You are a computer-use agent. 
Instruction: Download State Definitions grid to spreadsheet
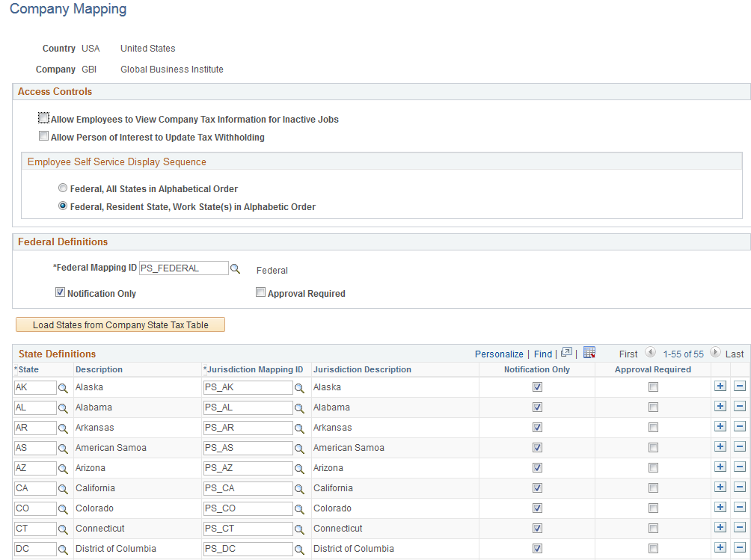589,352
